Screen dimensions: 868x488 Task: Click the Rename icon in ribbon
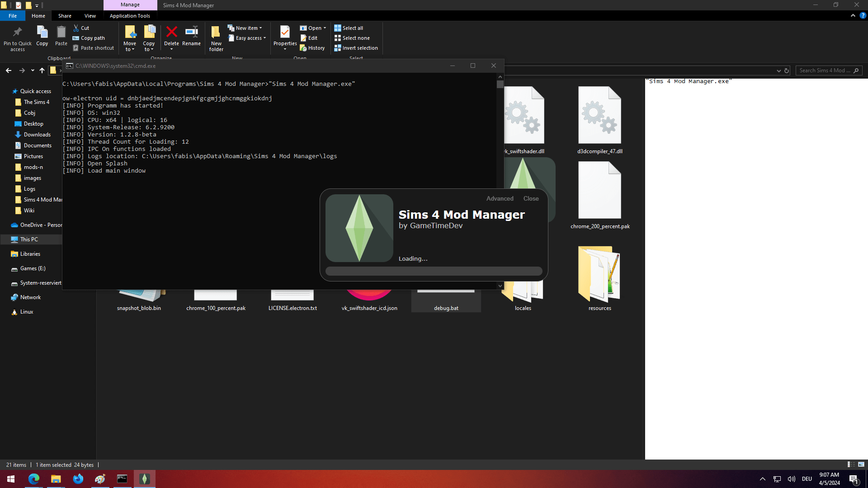[191, 32]
